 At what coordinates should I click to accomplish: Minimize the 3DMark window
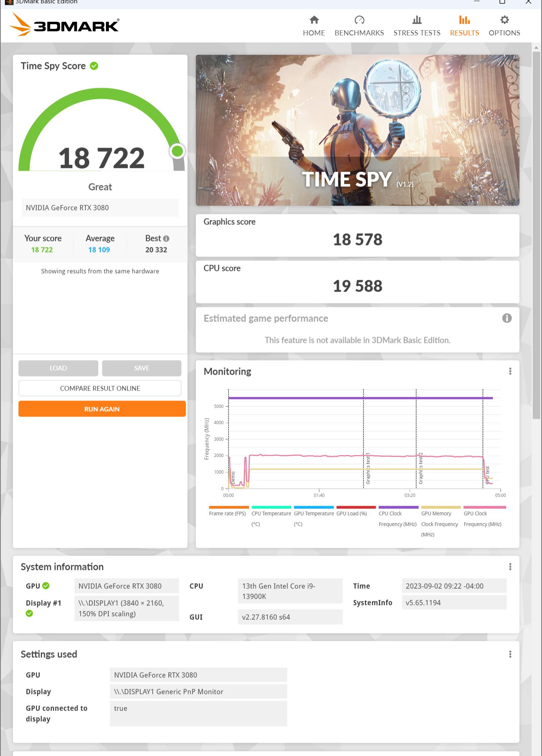pos(477,2)
